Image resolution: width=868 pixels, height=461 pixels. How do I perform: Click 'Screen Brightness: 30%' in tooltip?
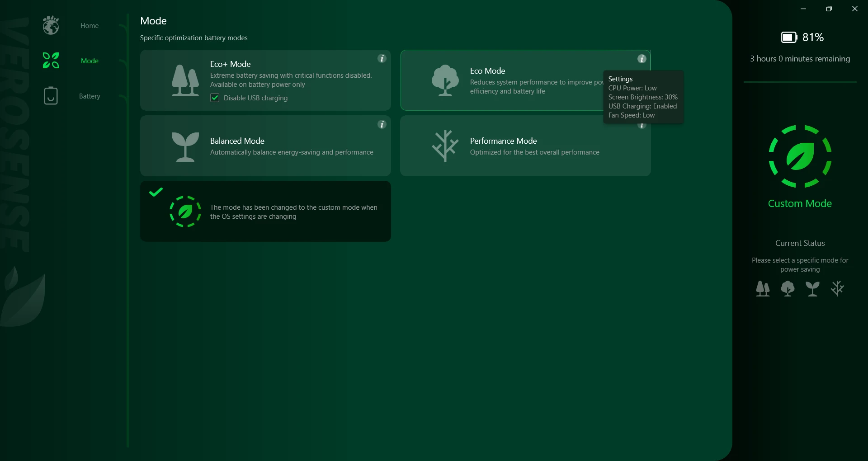[643, 97]
